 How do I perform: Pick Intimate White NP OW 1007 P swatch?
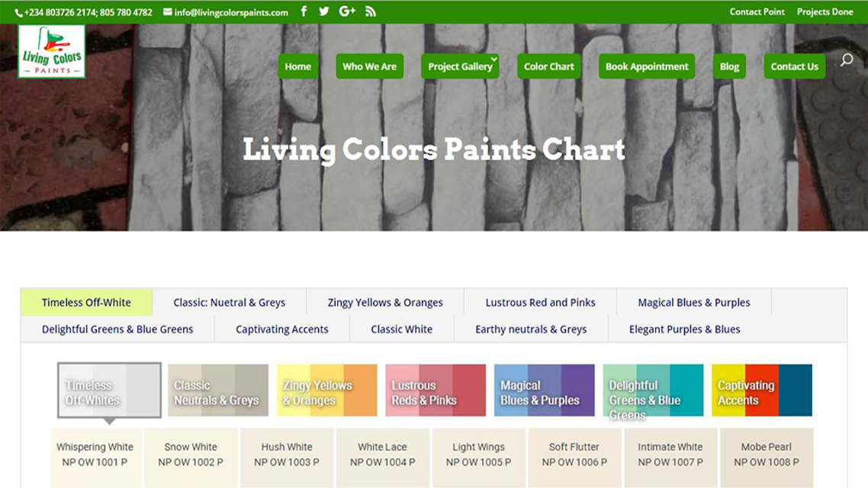pyautogui.click(x=670, y=457)
